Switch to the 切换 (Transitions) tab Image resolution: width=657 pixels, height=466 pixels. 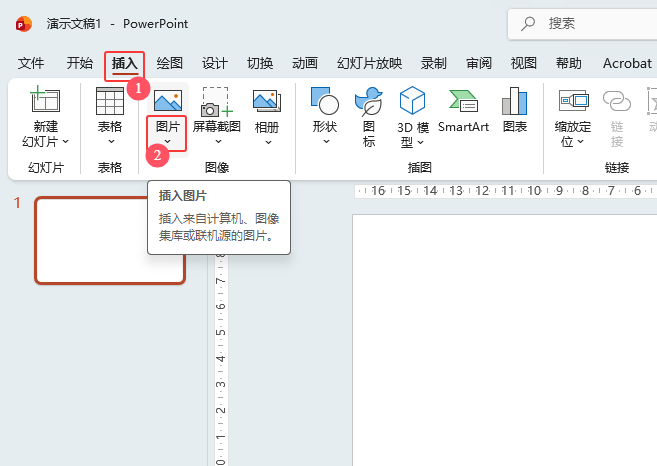point(260,63)
